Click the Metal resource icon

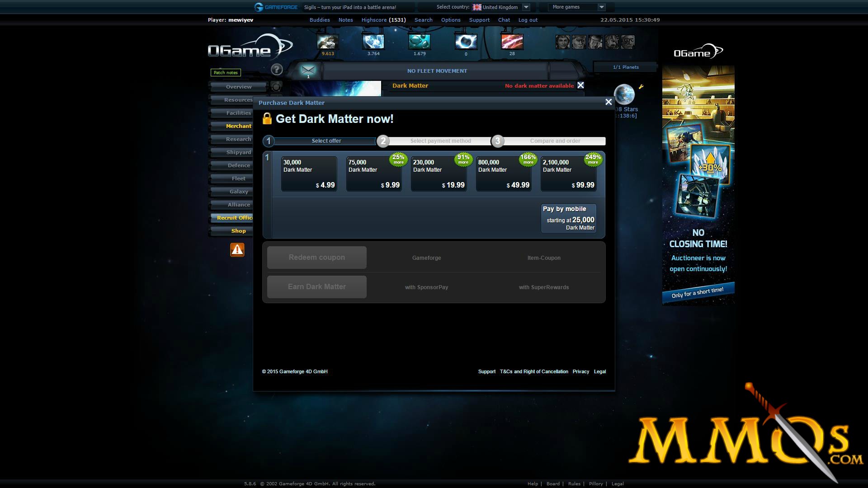point(328,42)
